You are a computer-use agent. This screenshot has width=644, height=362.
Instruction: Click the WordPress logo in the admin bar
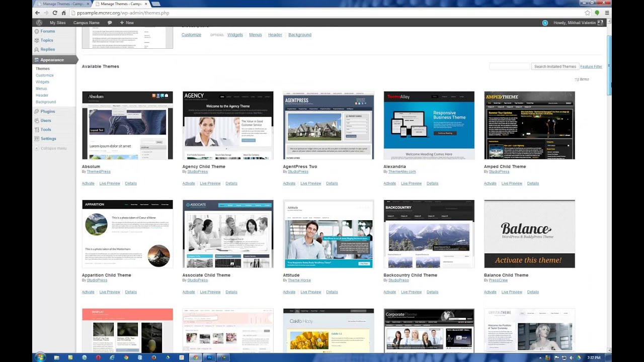[x=39, y=23]
